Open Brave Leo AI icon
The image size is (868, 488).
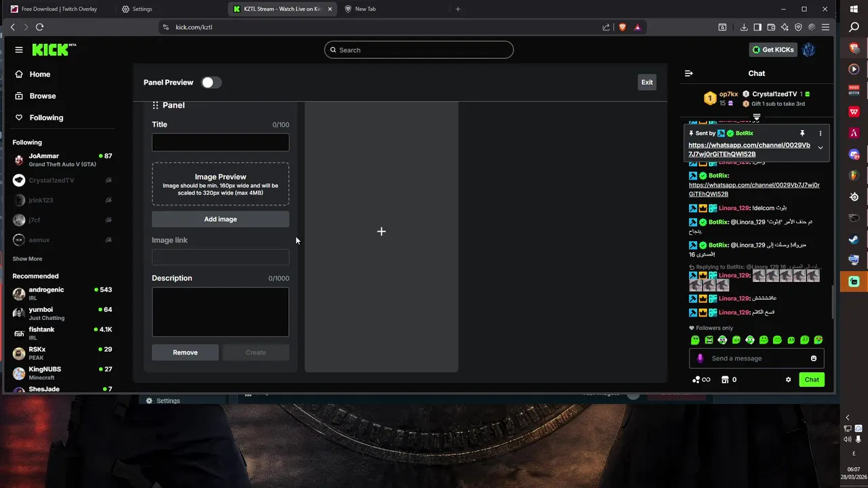coord(785,27)
